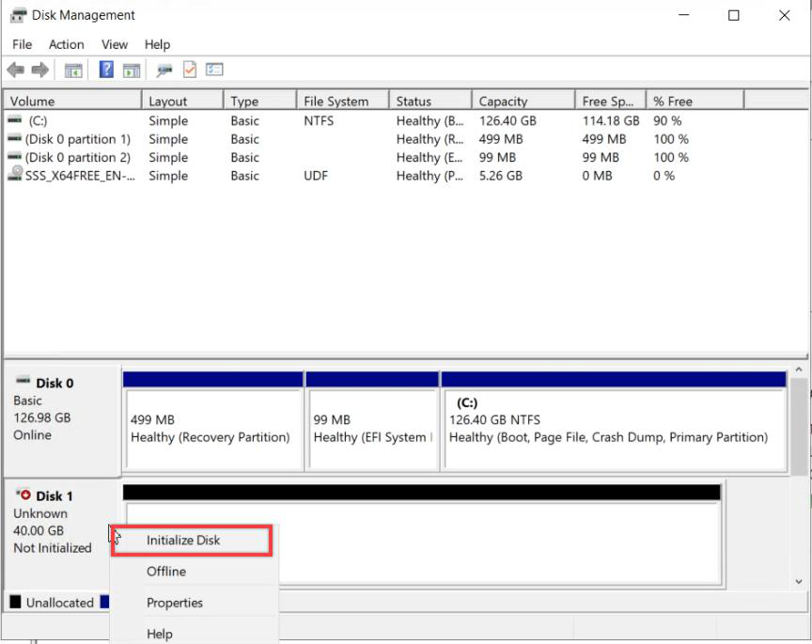Click the blue Help question-mark icon
812x644 pixels.
pyautogui.click(x=106, y=69)
